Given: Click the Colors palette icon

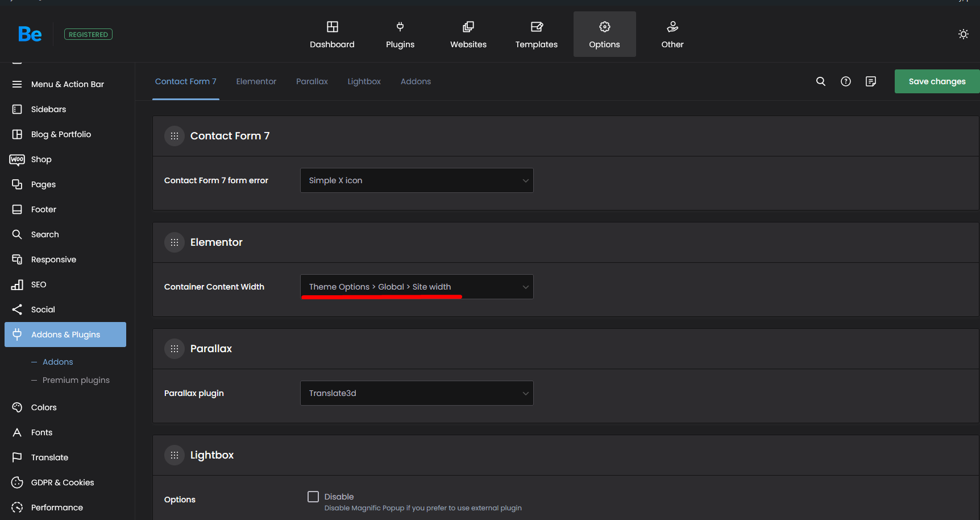Looking at the screenshot, I should coord(17,407).
